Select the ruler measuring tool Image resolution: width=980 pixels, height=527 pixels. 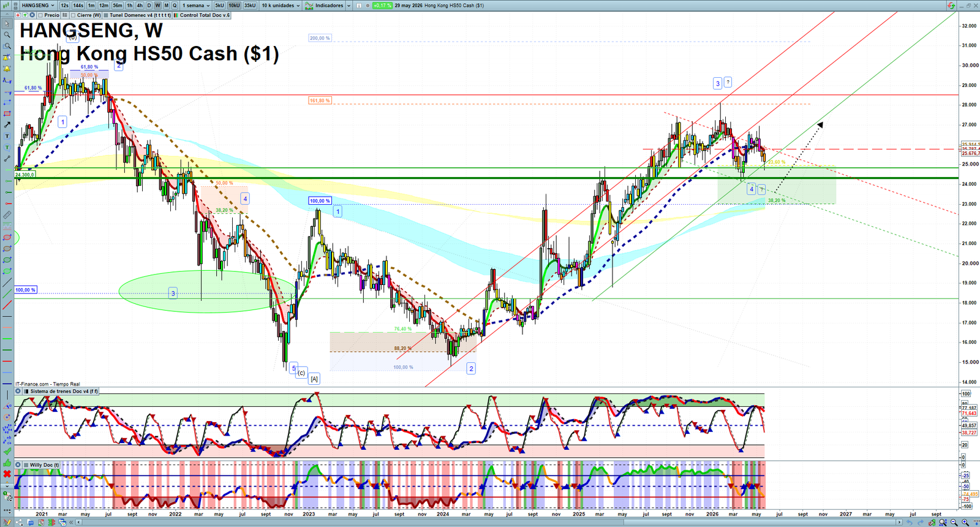(x=7, y=215)
